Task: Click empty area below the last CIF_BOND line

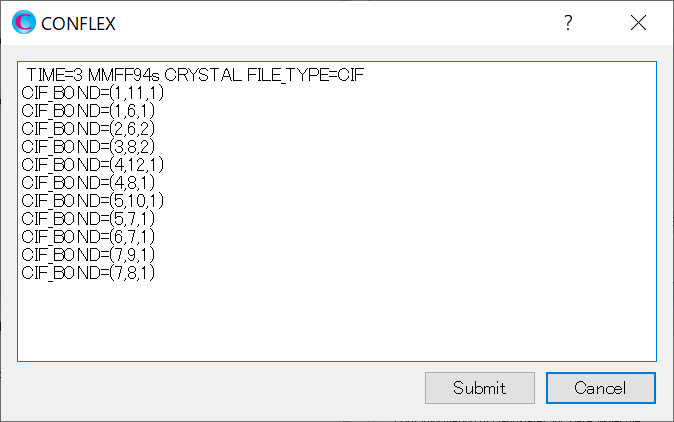Action: coord(337,320)
